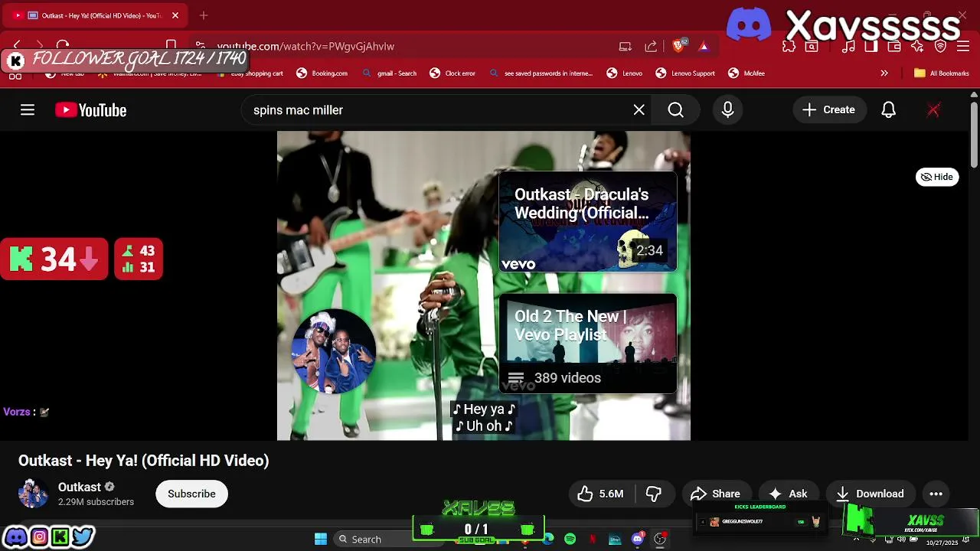Download the video
Screen dimensions: 980x551
pos(871,494)
